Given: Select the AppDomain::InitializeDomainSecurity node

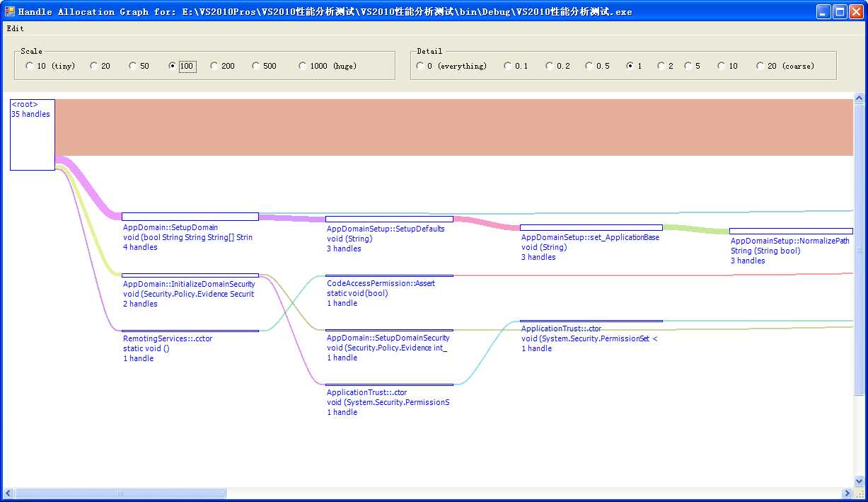Looking at the screenshot, I should (x=190, y=275).
